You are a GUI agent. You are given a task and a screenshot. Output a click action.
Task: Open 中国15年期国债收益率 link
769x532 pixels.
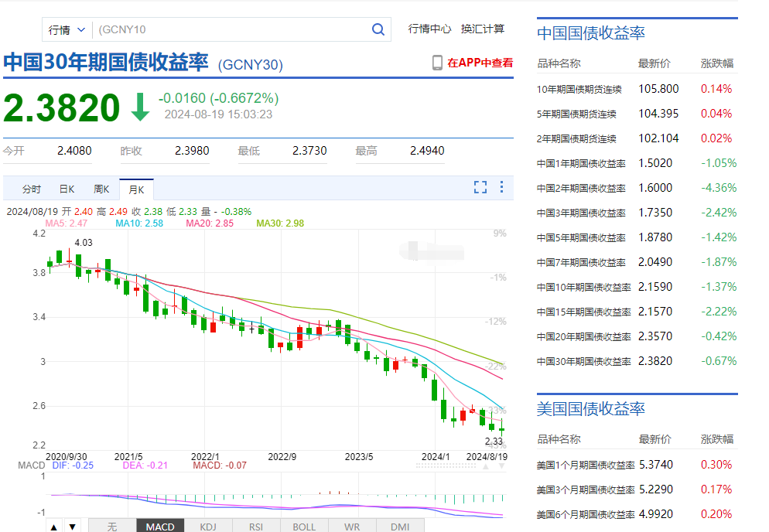point(583,312)
